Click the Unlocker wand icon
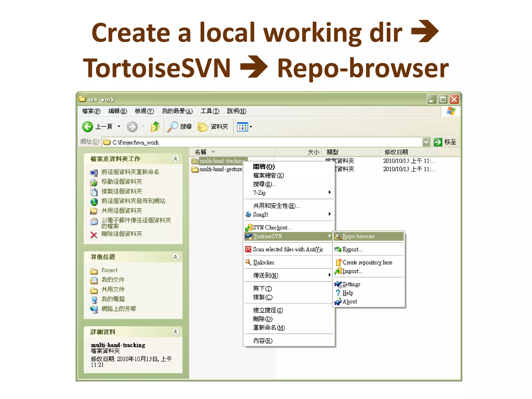This screenshot has width=532, height=399. 248,262
